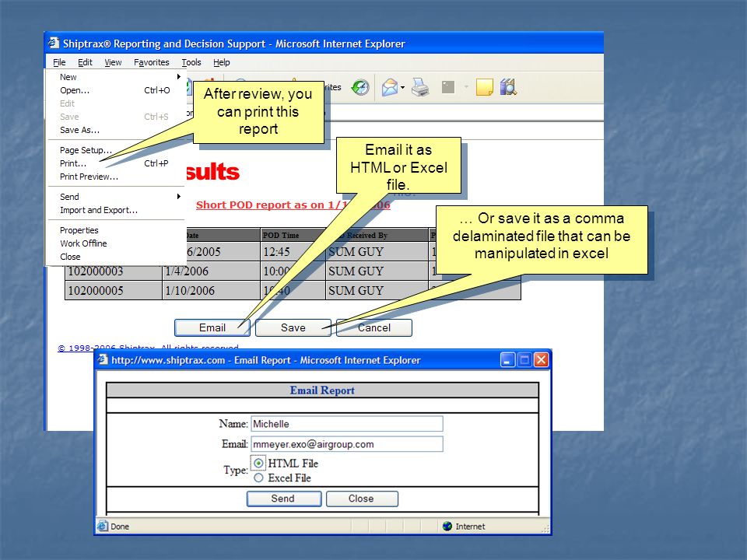Image resolution: width=747 pixels, height=560 pixels.
Task: Click the Save button under the report table
Action: [x=293, y=327]
